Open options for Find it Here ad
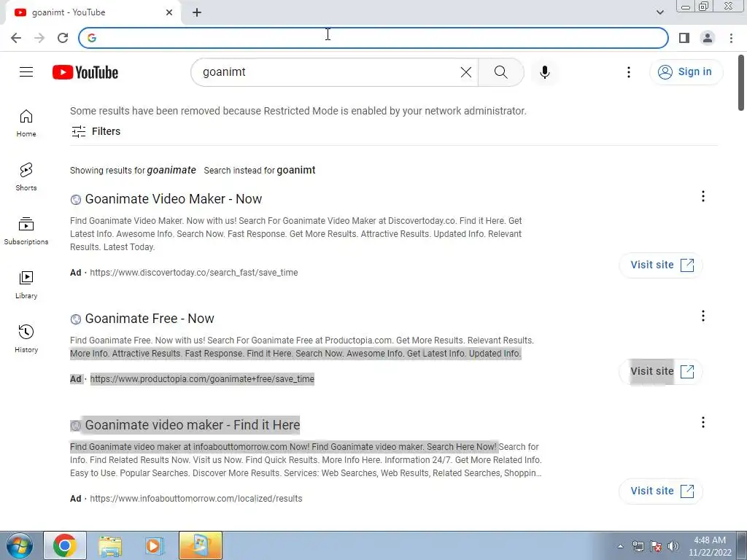Image resolution: width=747 pixels, height=560 pixels. pos(703,422)
